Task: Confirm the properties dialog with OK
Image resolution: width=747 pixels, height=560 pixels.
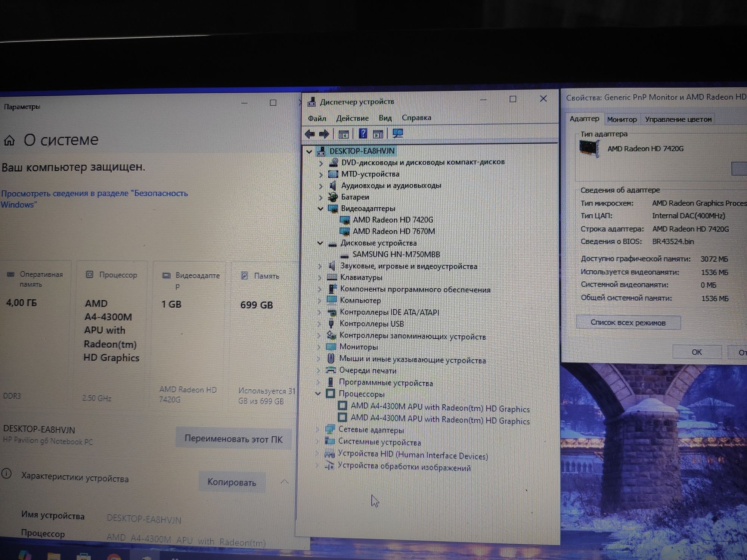Action: pyautogui.click(x=697, y=352)
